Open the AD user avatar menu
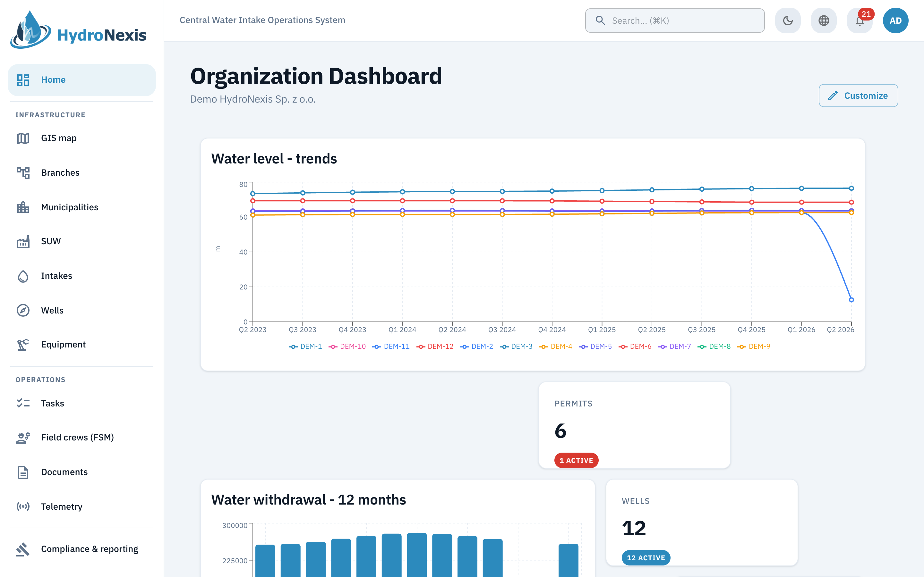 point(895,21)
